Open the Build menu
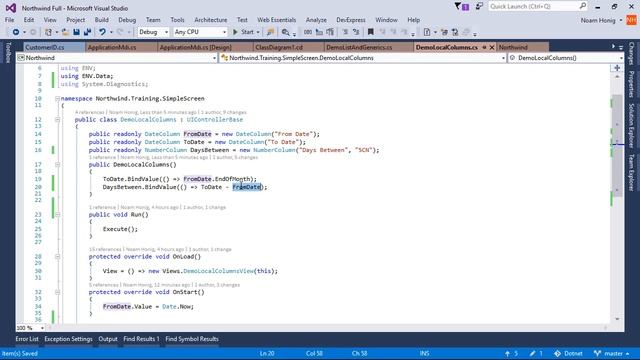640x360 pixels. (102, 20)
